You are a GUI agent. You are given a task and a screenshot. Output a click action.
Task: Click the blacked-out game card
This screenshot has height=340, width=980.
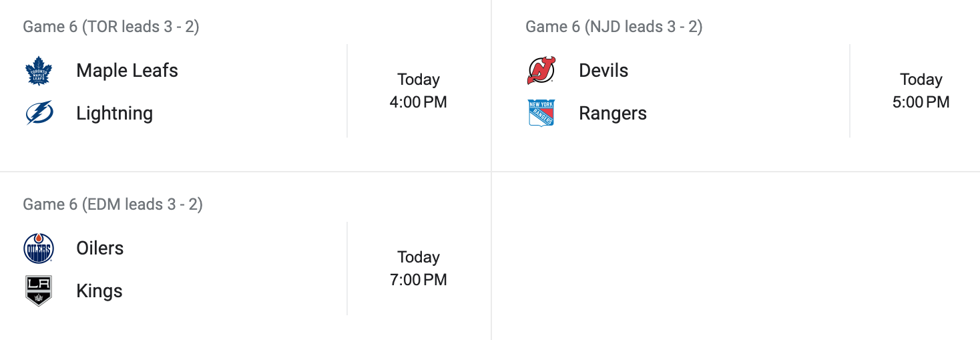[x=740, y=252]
